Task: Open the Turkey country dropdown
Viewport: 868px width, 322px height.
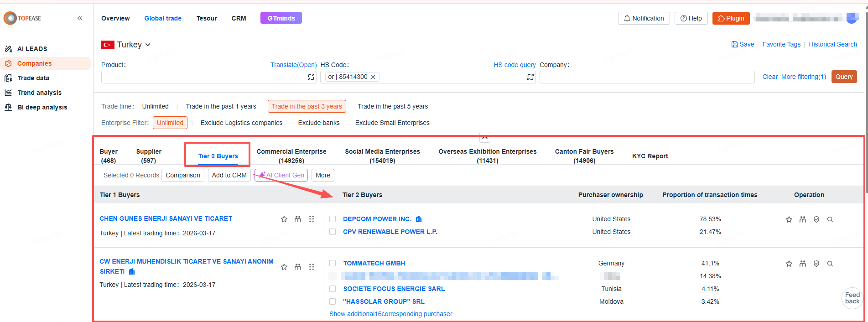Action: [126, 45]
